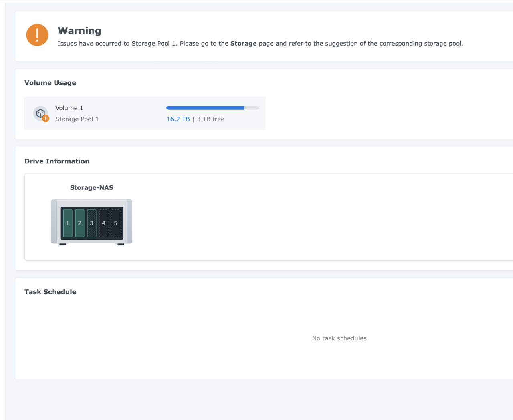Click the orange warning exclamation icon
This screenshot has width=513, height=420.
pos(37,35)
